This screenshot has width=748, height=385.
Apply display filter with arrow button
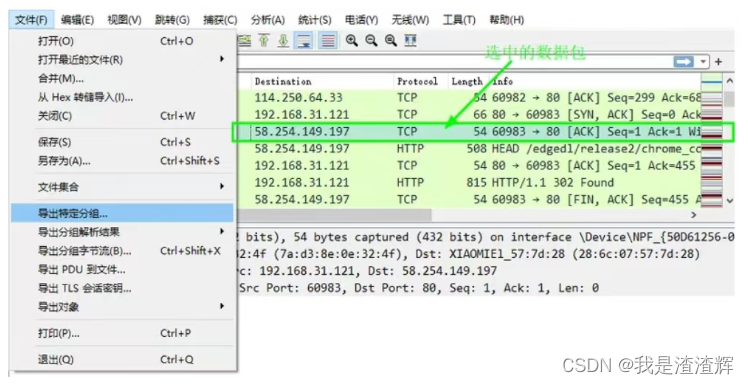(683, 62)
